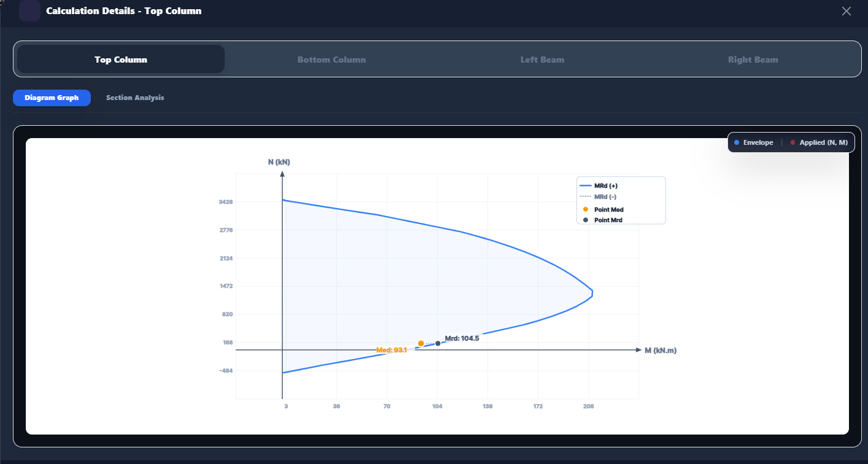Go to the Right Beam tab

click(x=753, y=60)
